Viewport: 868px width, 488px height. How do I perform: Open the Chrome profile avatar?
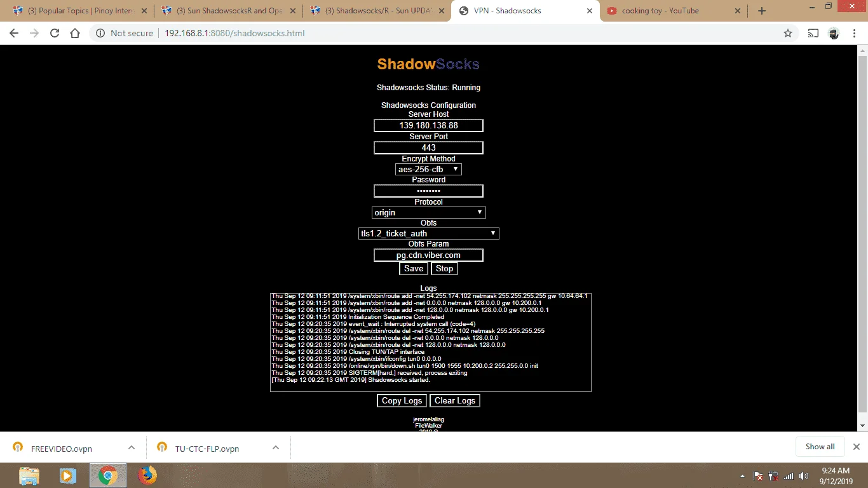coord(834,33)
